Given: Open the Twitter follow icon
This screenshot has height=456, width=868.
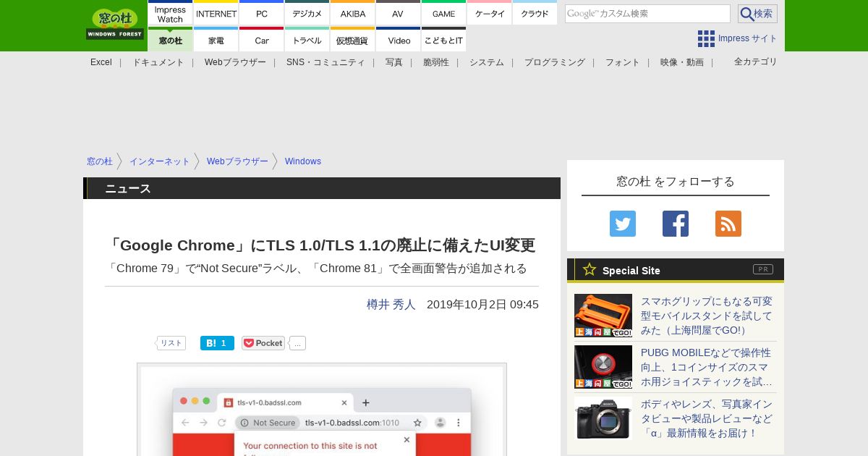Looking at the screenshot, I should [x=622, y=224].
